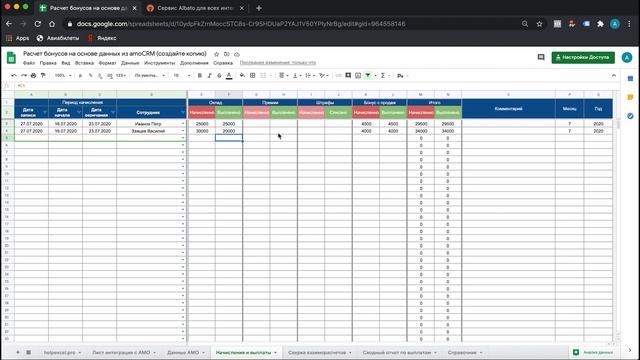Switch to Сверка взаиморасчетов sheet tab
The width and height of the screenshot is (640, 360).
click(x=317, y=352)
